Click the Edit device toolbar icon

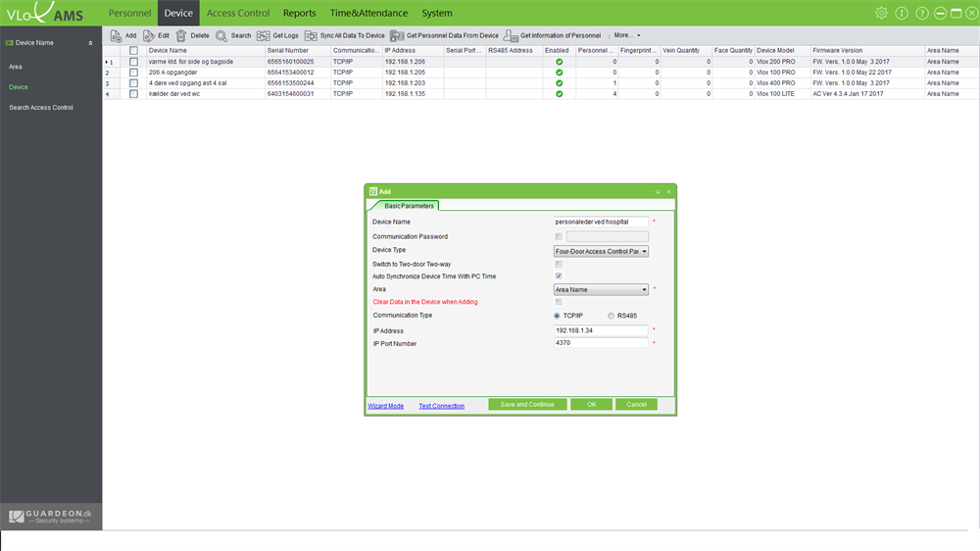[149, 35]
